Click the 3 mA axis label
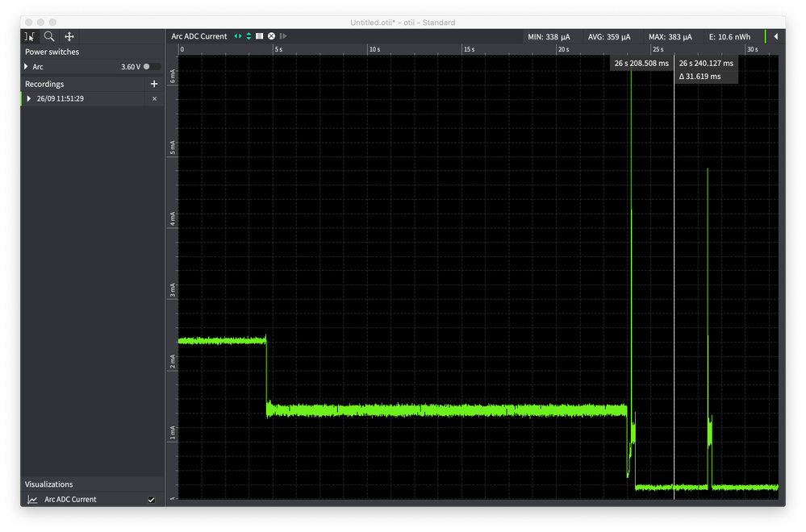Viewport: 806px width, 532px height. pos(172,290)
